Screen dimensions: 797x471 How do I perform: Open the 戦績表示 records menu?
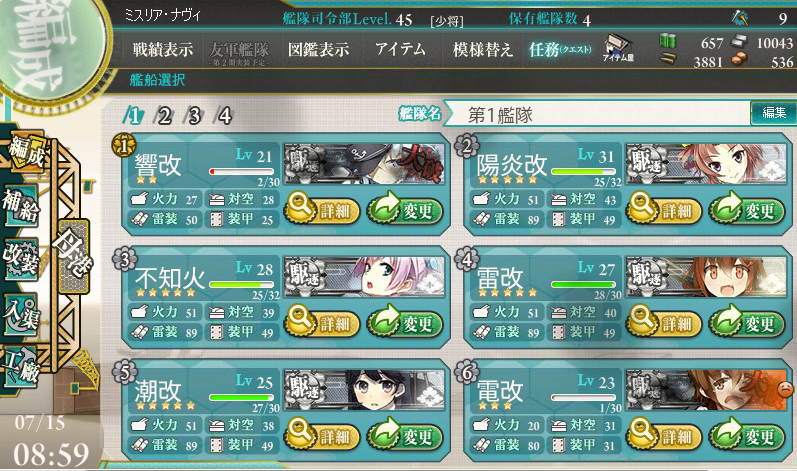(163, 49)
